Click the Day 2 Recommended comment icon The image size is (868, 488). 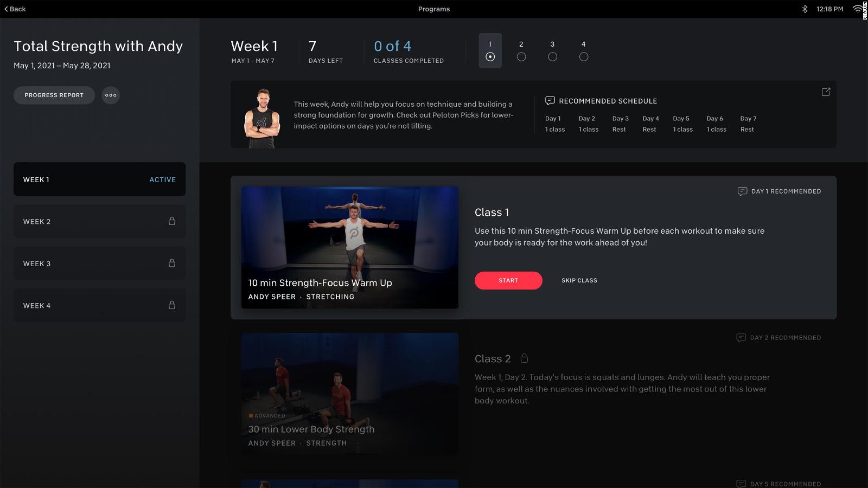[x=741, y=338]
